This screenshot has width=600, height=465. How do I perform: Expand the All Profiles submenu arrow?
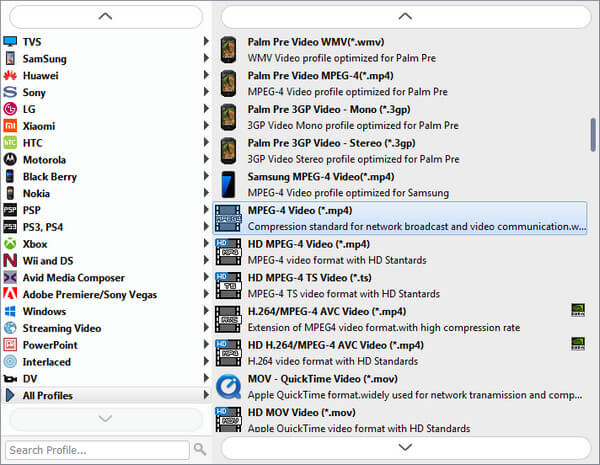[206, 395]
